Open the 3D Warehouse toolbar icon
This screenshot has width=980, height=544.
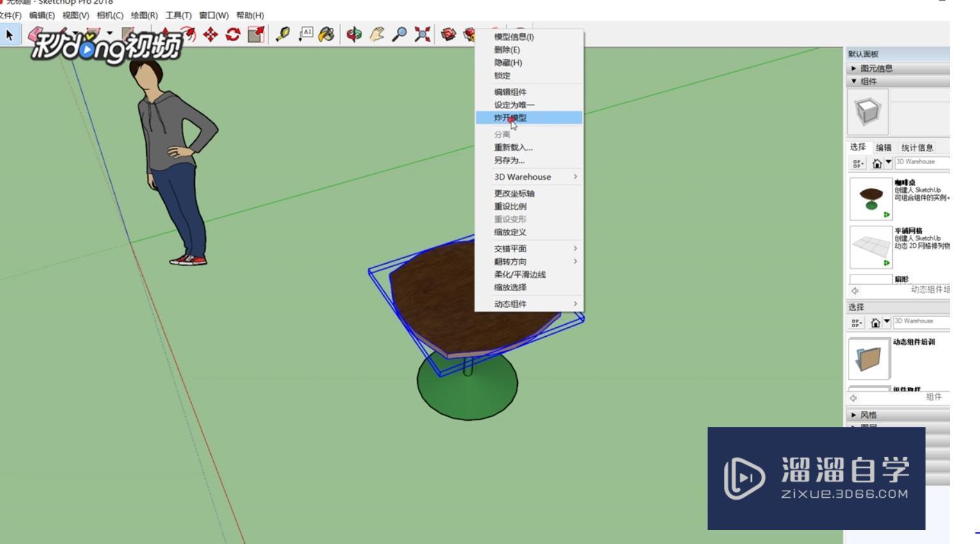(448, 35)
